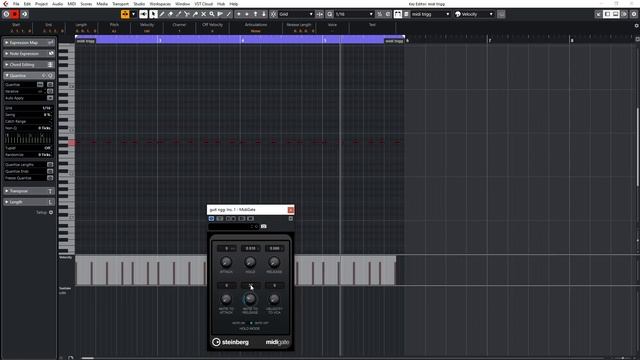Toggle the lower zone visibility button
Viewport: 640px width, 360px height.
click(616, 14)
